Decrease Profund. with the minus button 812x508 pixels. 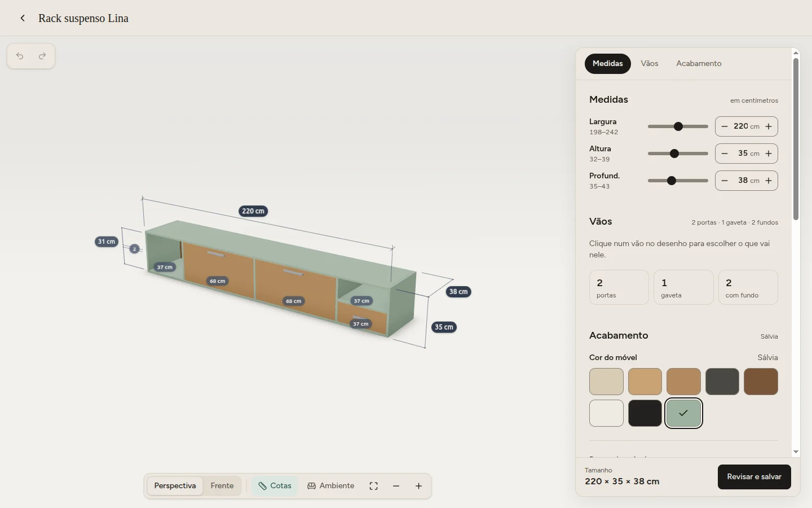[725, 181]
